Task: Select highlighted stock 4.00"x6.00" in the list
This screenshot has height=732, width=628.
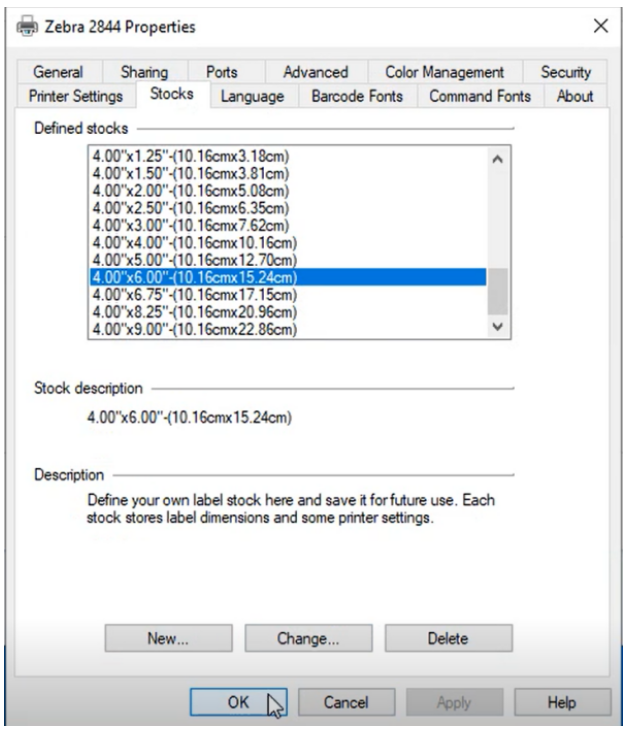Action: coord(288,277)
